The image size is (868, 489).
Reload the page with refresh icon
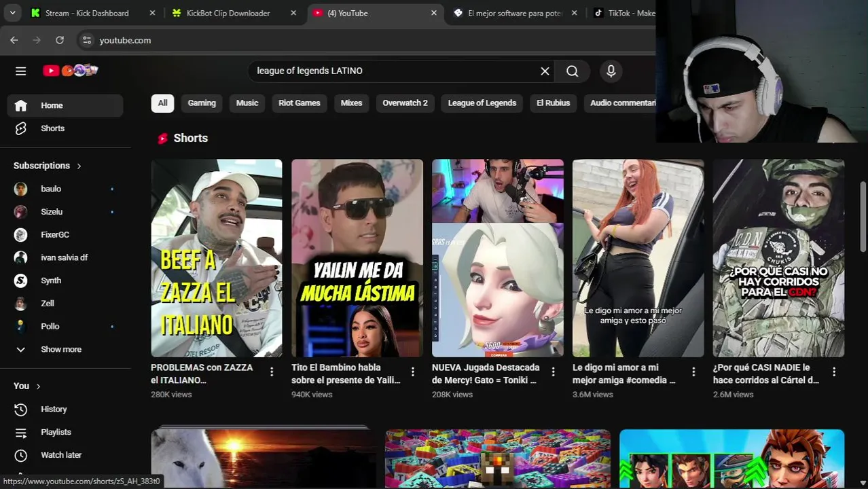point(60,40)
